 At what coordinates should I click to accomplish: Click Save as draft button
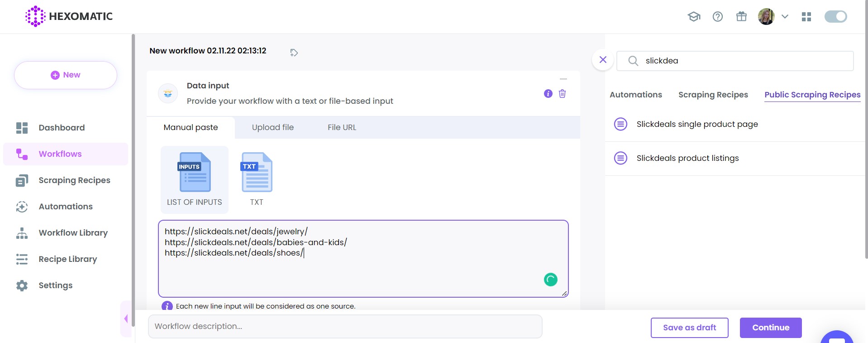[689, 328]
